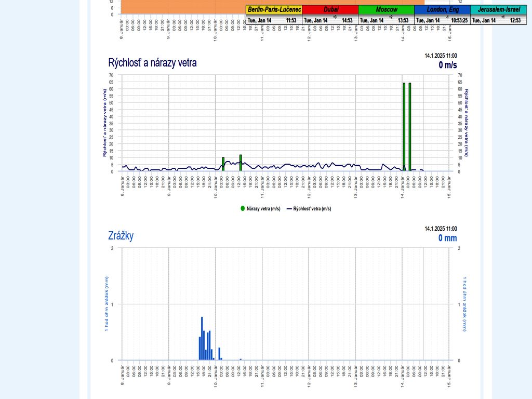The height and width of the screenshot is (399, 532).
Task: Click the rightmost tall green gust bar
Action: (x=409, y=125)
